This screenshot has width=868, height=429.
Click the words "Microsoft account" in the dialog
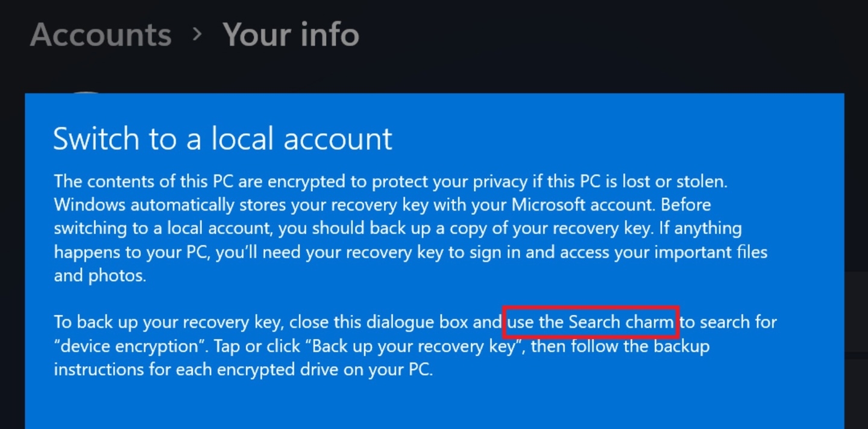click(582, 205)
